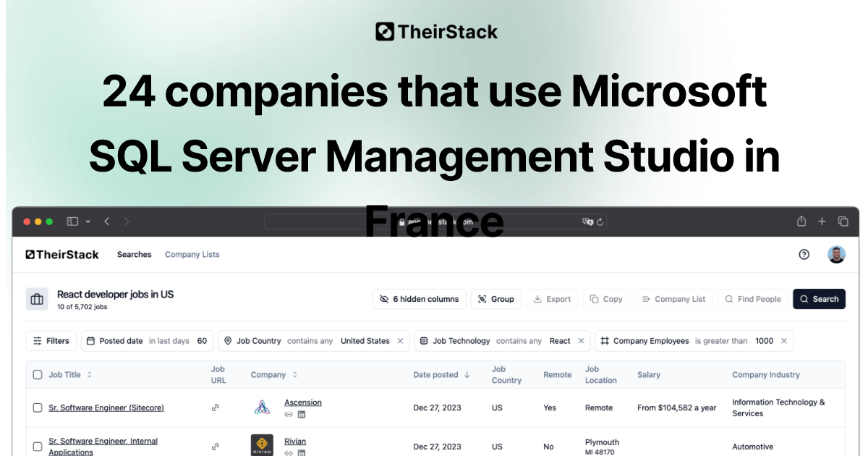The height and width of the screenshot is (456, 868).
Task: Click the TheirStack logo in the app header
Action: [x=62, y=255]
